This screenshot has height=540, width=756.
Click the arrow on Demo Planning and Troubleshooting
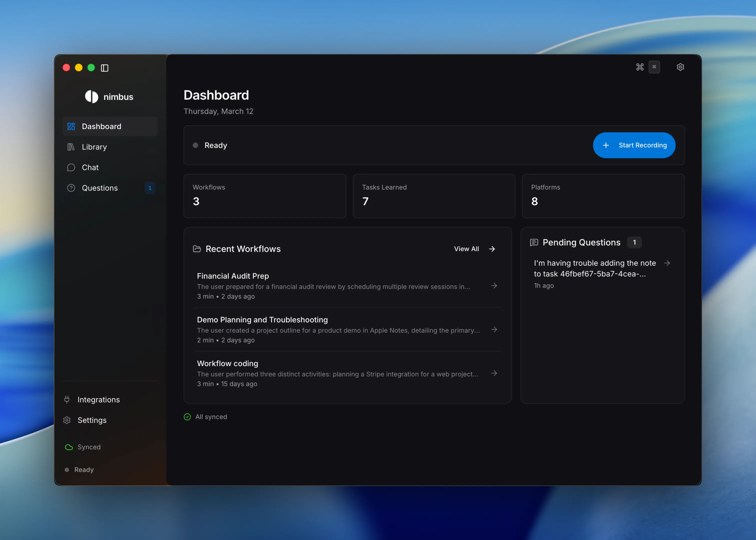pos(494,329)
